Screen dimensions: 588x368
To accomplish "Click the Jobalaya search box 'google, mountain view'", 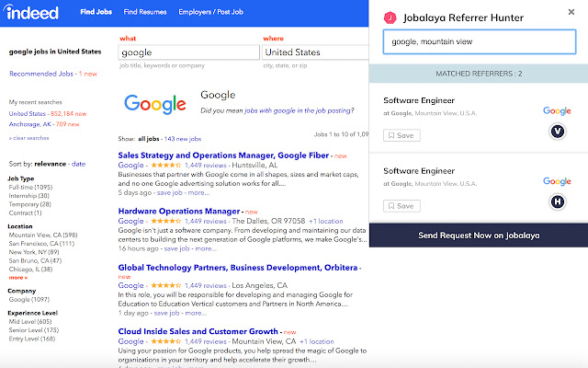I will click(480, 41).
